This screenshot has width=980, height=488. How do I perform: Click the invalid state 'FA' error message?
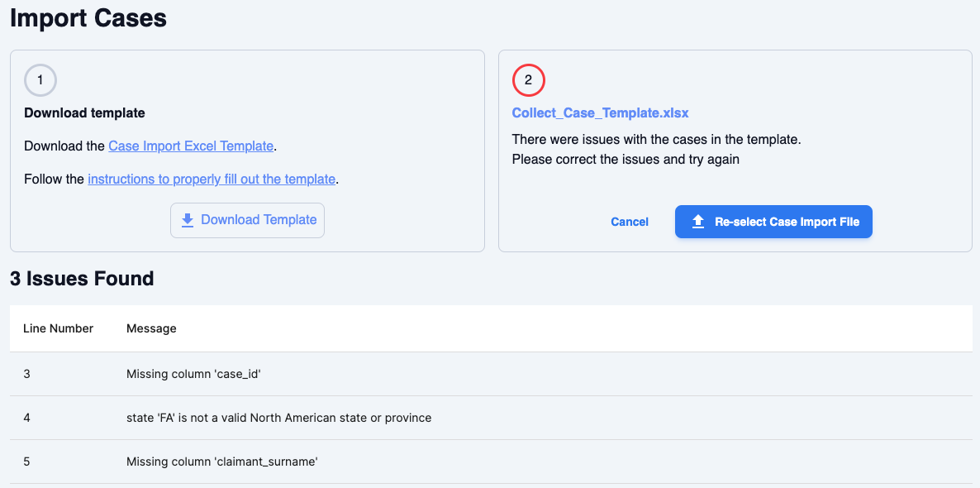pyautogui.click(x=278, y=418)
